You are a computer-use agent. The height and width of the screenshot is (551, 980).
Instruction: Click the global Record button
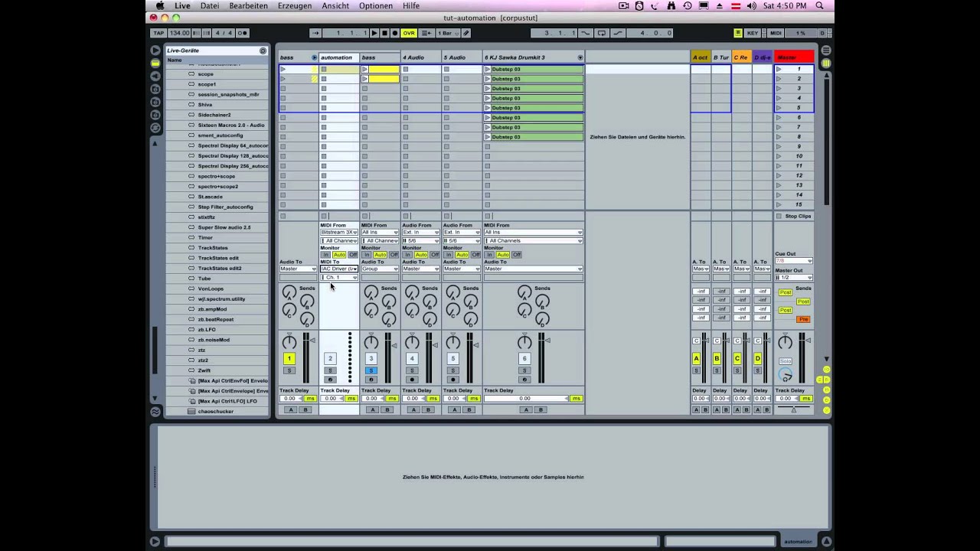coord(394,33)
